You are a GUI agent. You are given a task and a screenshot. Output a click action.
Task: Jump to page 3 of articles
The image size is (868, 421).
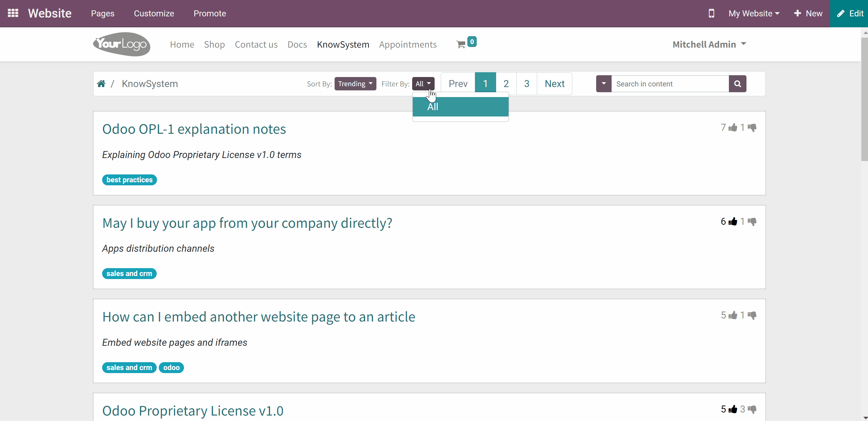tap(527, 84)
